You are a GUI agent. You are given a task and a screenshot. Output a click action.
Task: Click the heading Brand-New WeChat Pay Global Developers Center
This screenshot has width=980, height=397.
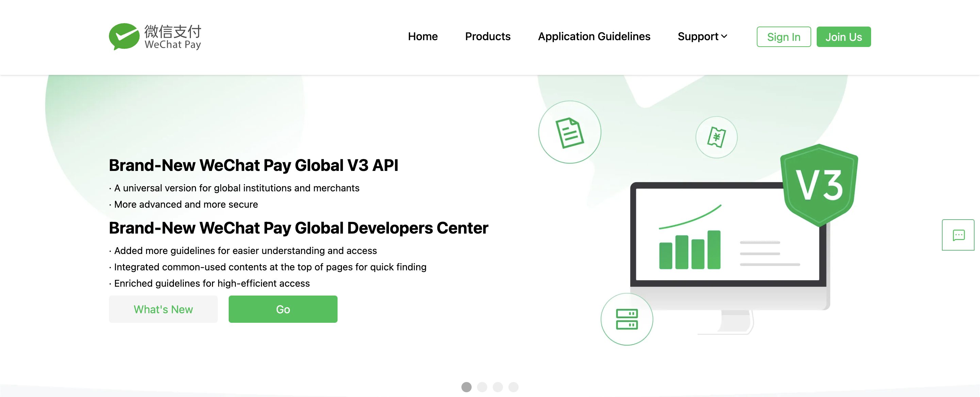click(x=298, y=228)
